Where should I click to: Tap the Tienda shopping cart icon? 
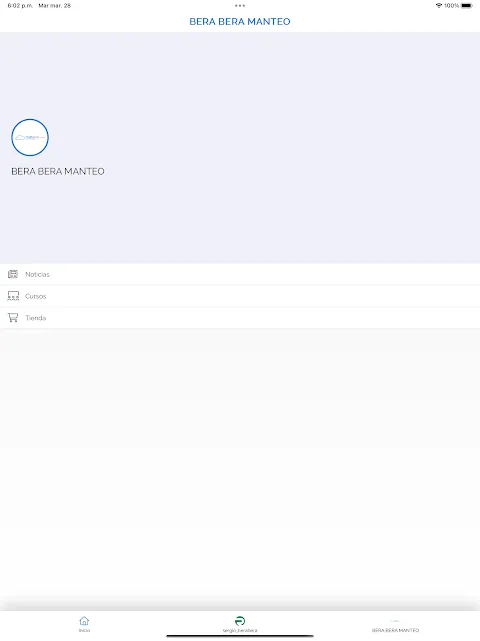click(13, 318)
